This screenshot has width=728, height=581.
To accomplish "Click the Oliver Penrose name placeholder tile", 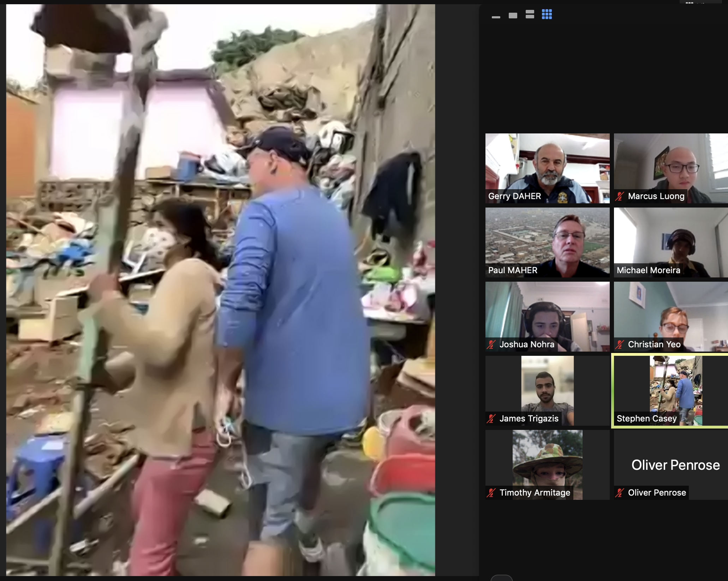I will coord(675,465).
